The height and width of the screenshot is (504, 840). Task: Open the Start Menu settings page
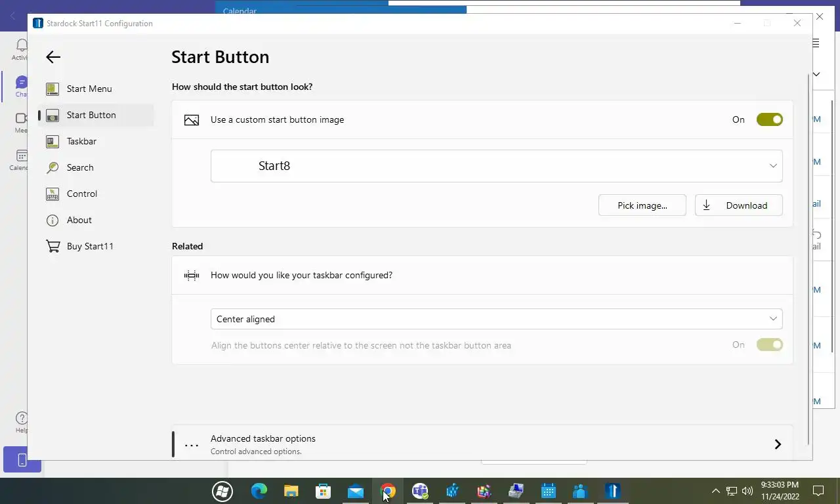point(96,89)
